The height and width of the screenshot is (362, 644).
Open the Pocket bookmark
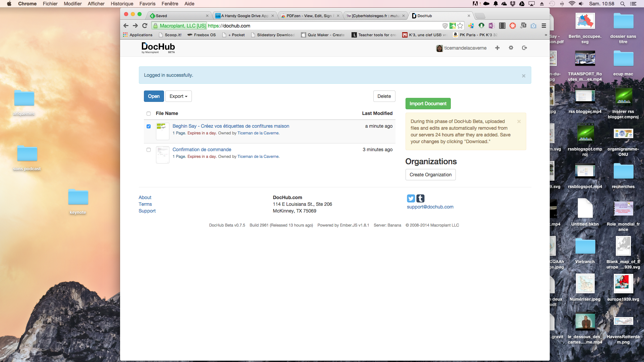point(234,35)
